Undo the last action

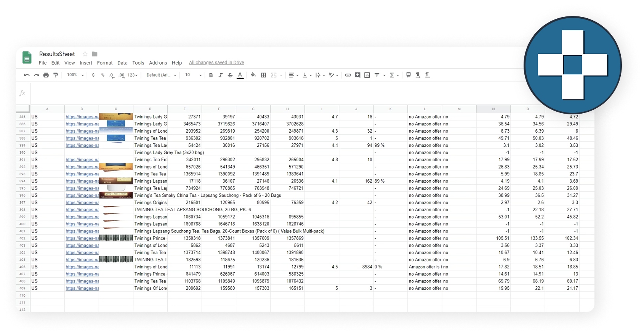click(27, 75)
